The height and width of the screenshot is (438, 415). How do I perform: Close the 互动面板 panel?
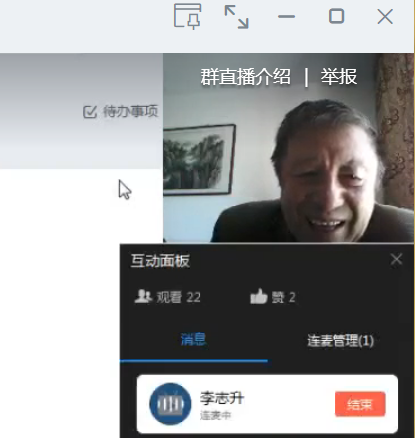[x=396, y=259]
